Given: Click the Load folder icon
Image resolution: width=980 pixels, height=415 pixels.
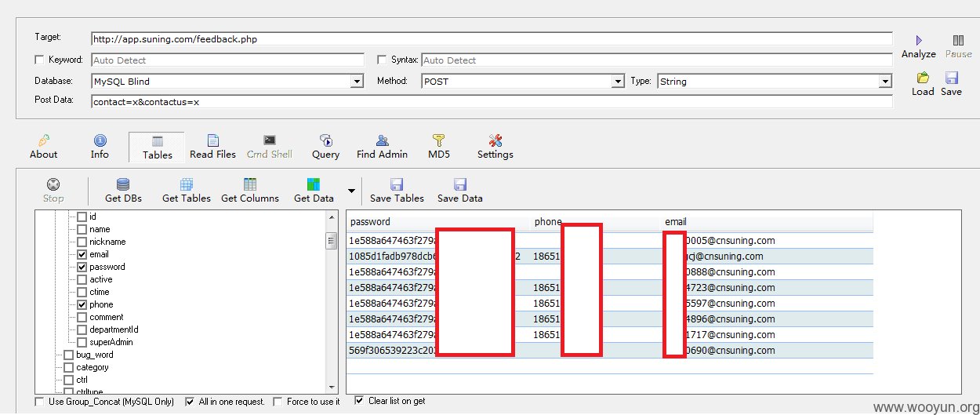Looking at the screenshot, I should pyautogui.click(x=923, y=78).
